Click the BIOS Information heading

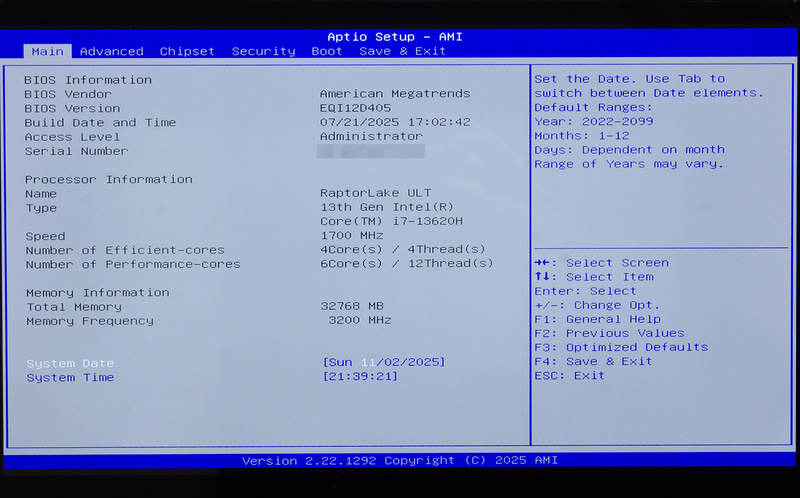[x=88, y=80]
